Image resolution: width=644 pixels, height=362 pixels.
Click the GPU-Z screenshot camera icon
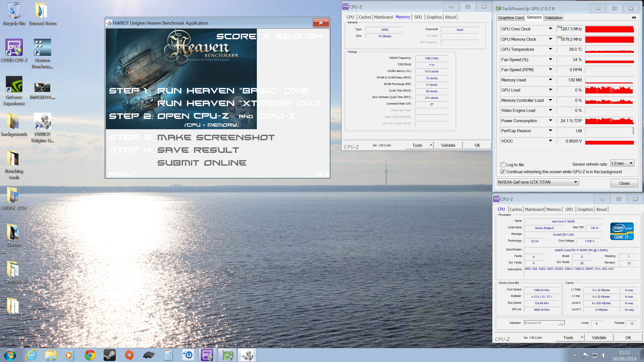(634, 17)
